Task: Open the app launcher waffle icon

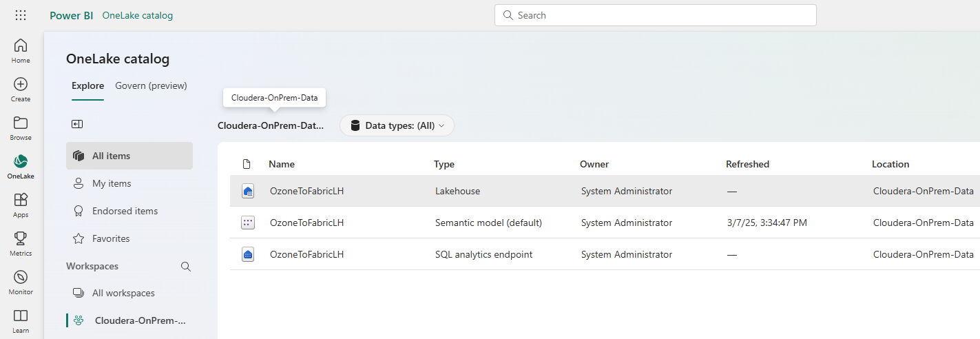Action: click(x=21, y=15)
